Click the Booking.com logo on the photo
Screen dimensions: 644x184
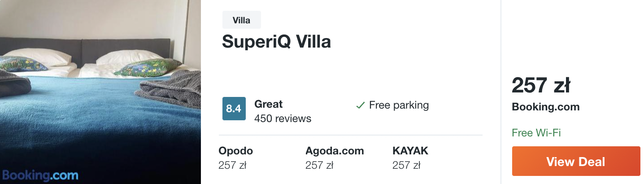pos(40,175)
